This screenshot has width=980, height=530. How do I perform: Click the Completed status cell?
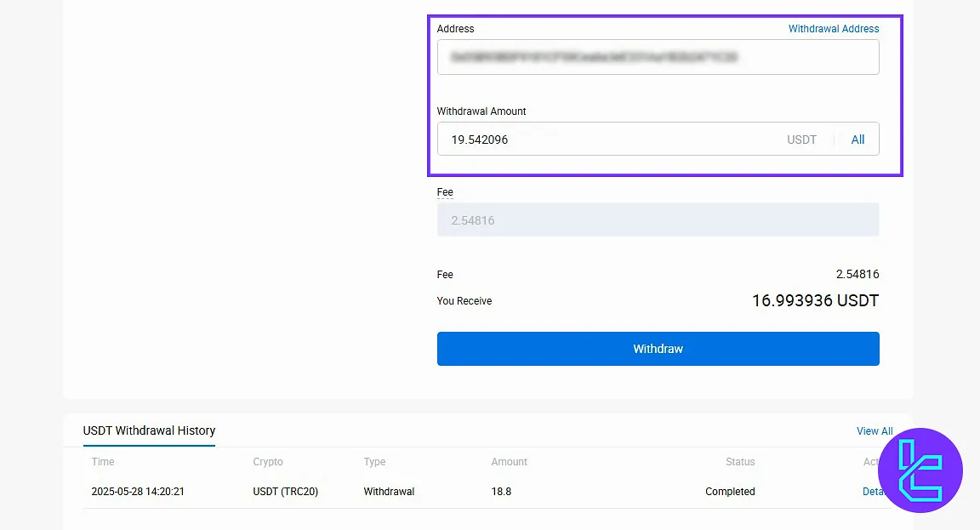(730, 491)
